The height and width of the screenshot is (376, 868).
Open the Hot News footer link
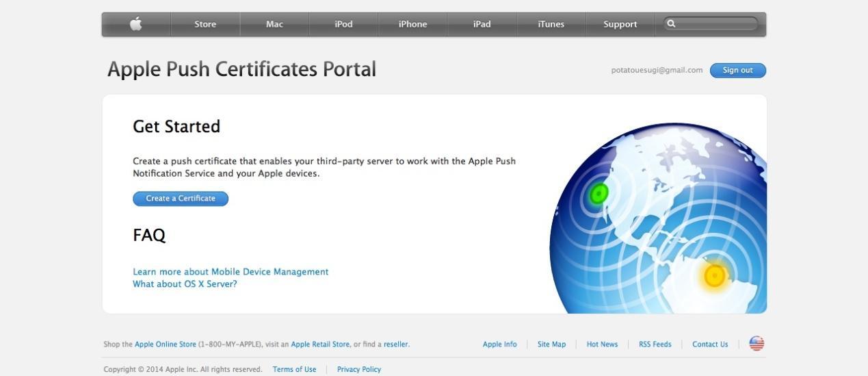pos(602,344)
